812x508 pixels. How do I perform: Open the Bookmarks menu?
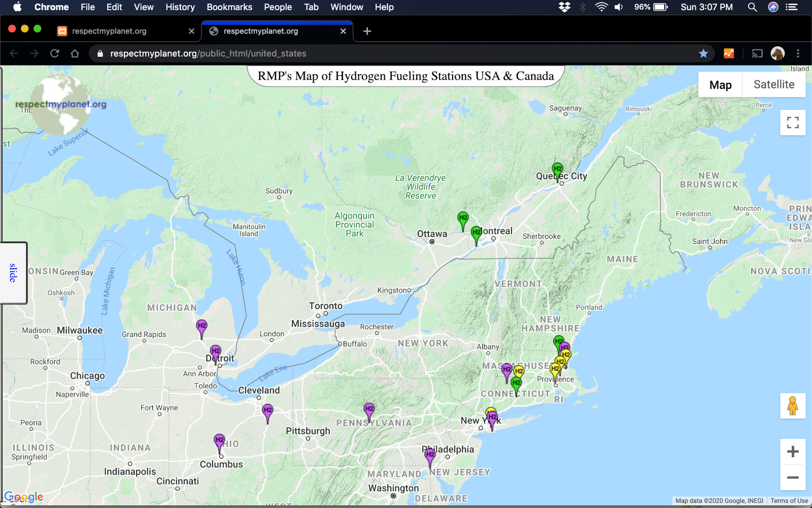229,7
